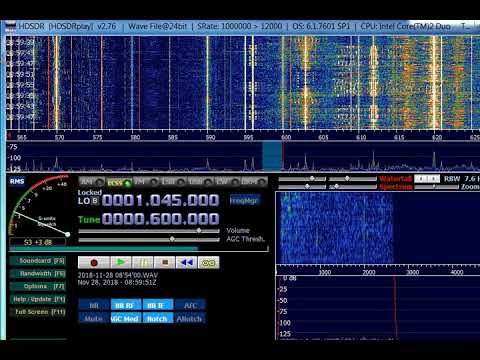Click the Nov 28, 2018 timestamp text
Viewport: 480px width, 360px height.
coord(117,283)
